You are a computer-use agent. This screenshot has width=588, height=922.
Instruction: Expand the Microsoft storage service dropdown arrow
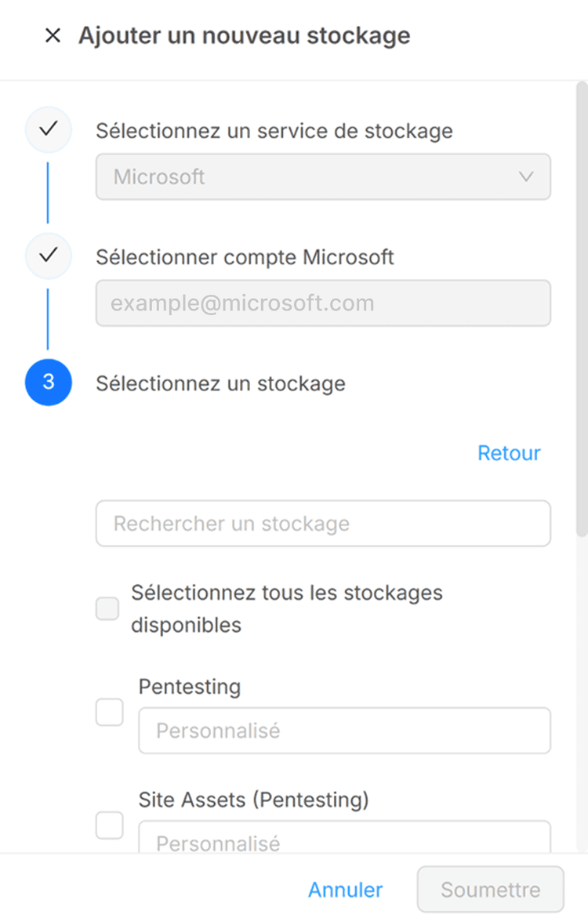[x=526, y=176]
